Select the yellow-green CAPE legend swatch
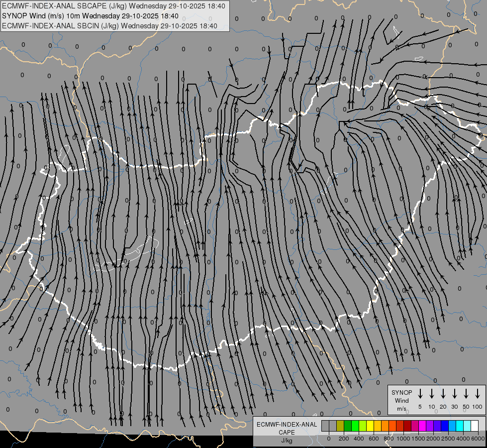The image size is (487, 448). click(363, 426)
